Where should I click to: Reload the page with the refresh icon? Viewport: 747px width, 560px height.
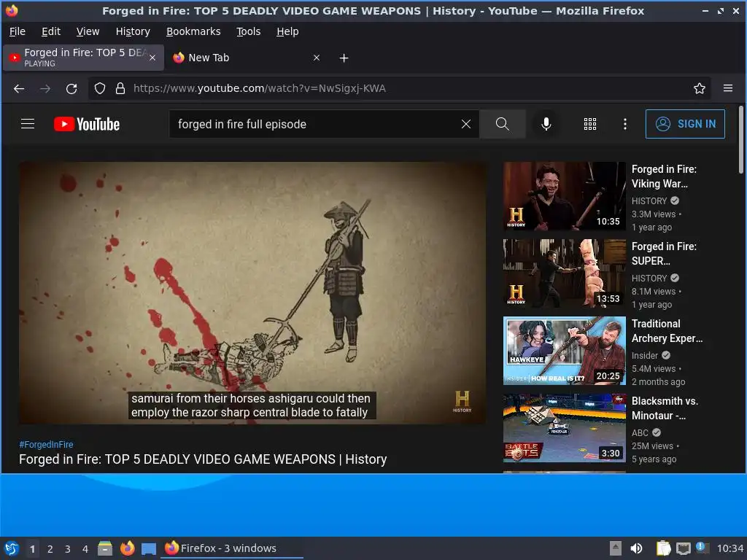[x=71, y=88]
